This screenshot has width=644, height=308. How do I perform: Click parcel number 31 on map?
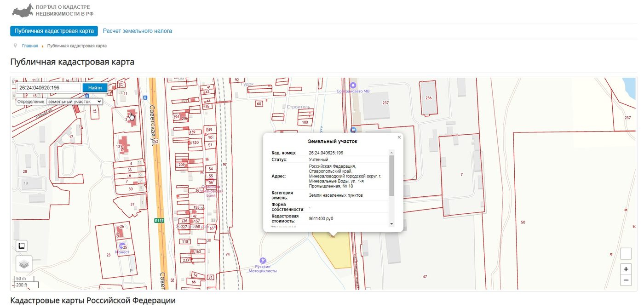(x=132, y=204)
